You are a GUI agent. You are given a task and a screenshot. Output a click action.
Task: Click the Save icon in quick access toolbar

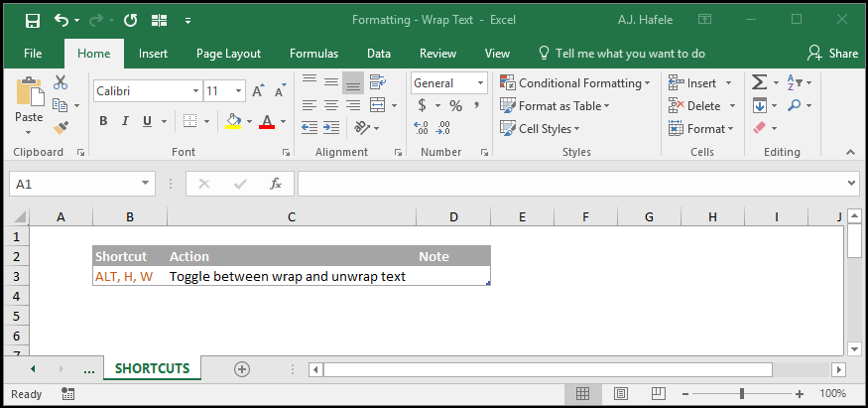click(x=33, y=21)
